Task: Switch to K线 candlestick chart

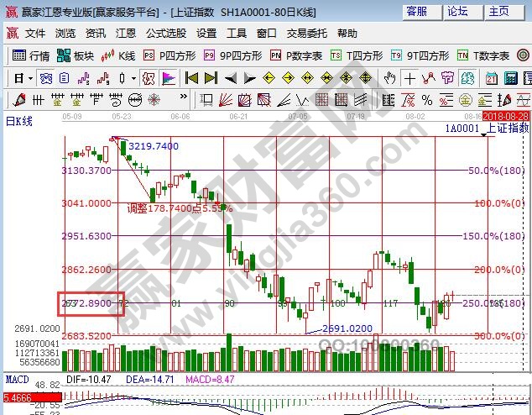Action: pos(118,55)
